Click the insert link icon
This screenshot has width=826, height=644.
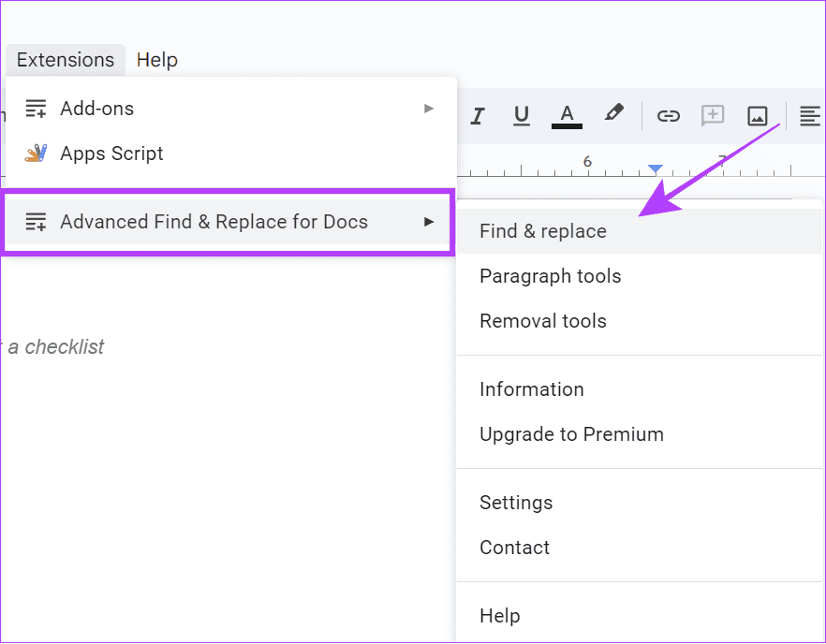click(668, 116)
